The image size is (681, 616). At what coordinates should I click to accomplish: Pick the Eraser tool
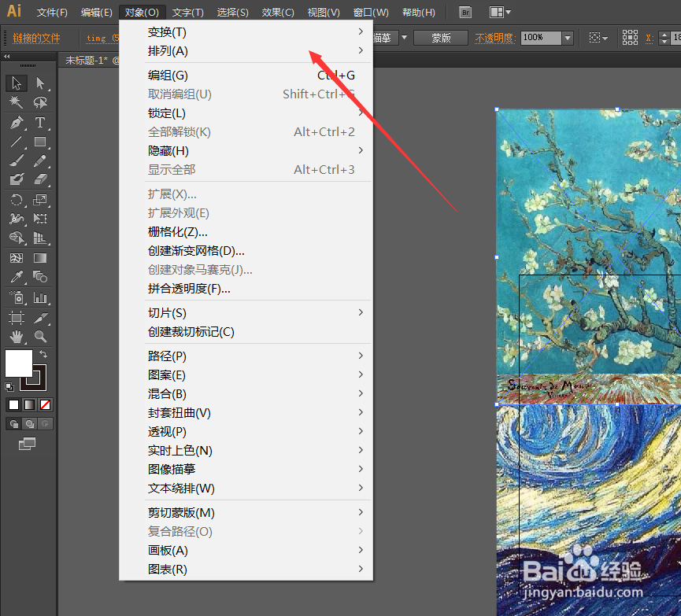pos(40,179)
